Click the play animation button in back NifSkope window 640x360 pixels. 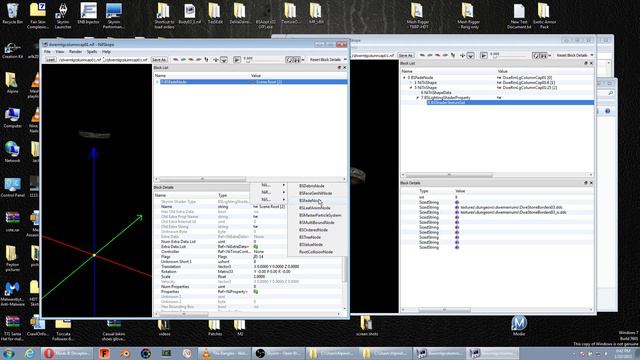click(x=484, y=55)
